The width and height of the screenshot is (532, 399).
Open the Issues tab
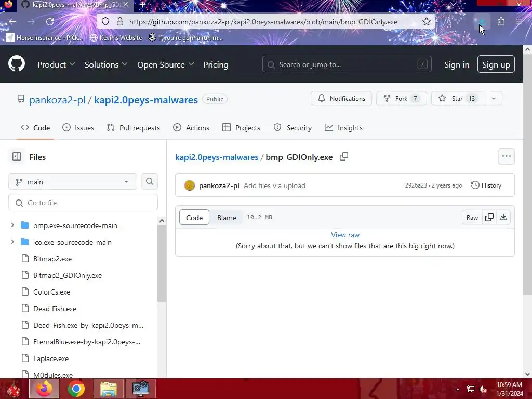click(x=78, y=128)
